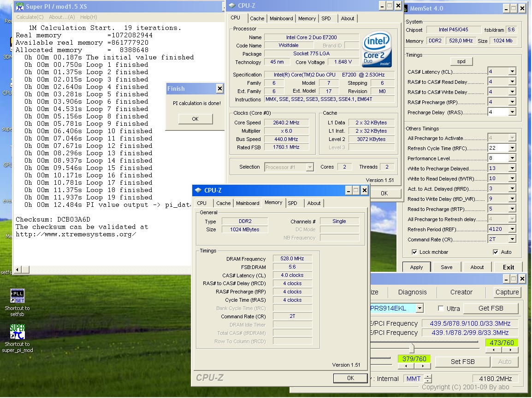Click the upper SetFSB slider handle
This screenshot has height=398, width=532.
412,348
